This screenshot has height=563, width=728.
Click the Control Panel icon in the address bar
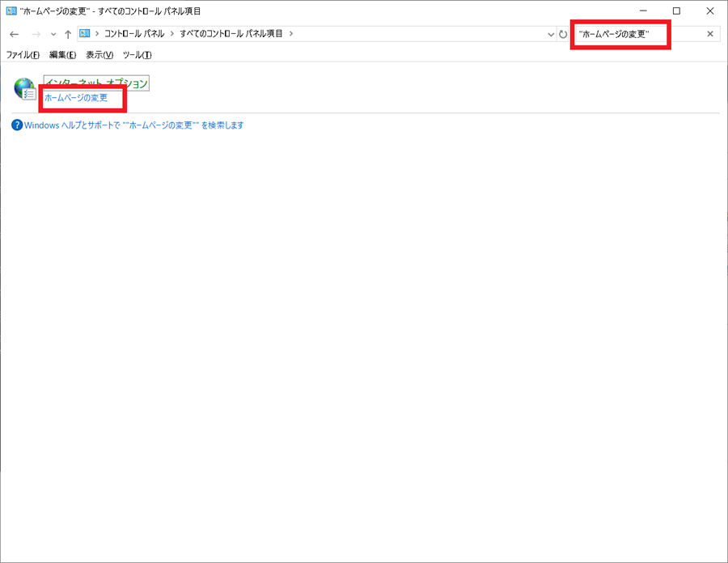tap(84, 34)
